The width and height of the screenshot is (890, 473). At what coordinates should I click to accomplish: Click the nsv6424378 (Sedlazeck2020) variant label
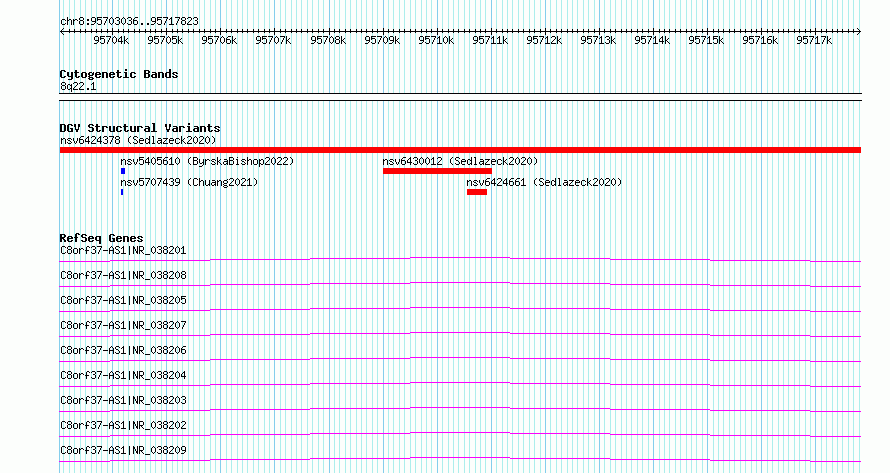tap(138, 140)
